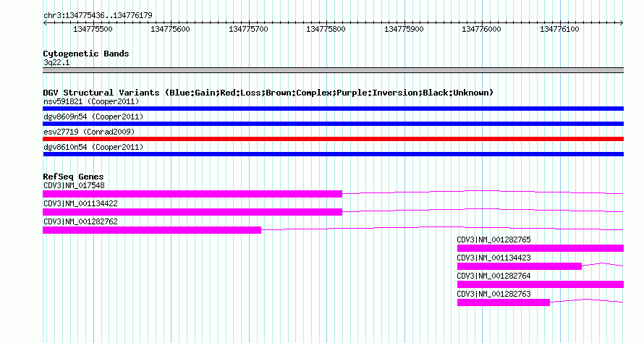Viewport: 644px width, 343px height.
Task: Click magenta exon block of NM_001282763
Action: point(504,302)
